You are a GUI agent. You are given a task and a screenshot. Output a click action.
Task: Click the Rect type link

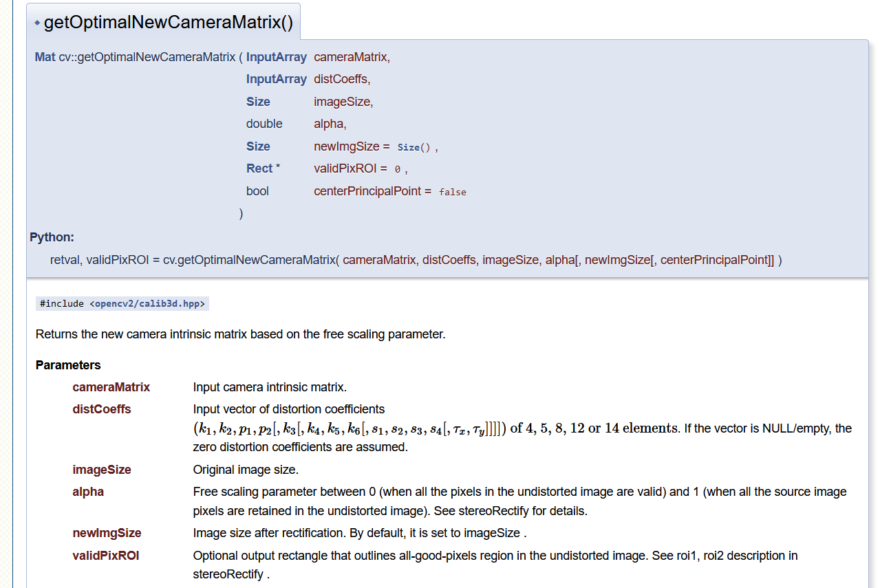[259, 168]
